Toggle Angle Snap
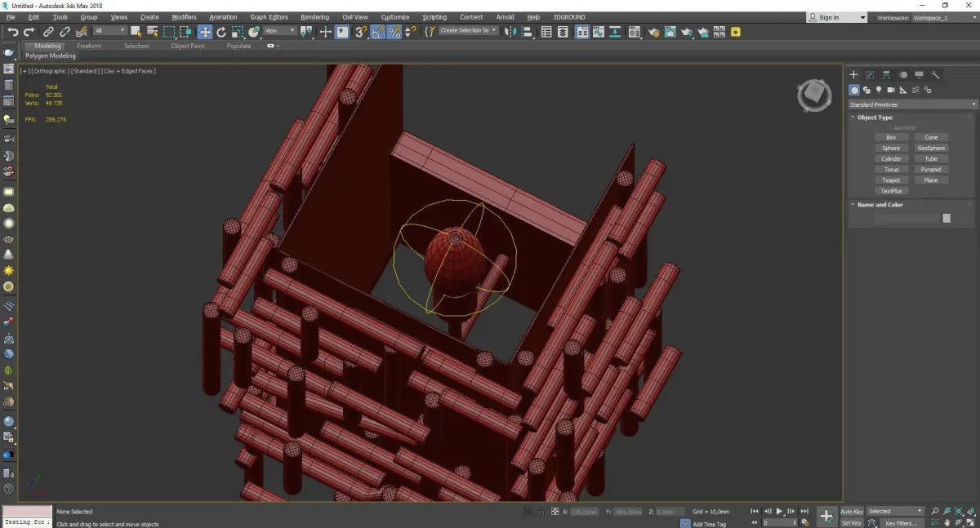This screenshot has height=528, width=980. (377, 32)
